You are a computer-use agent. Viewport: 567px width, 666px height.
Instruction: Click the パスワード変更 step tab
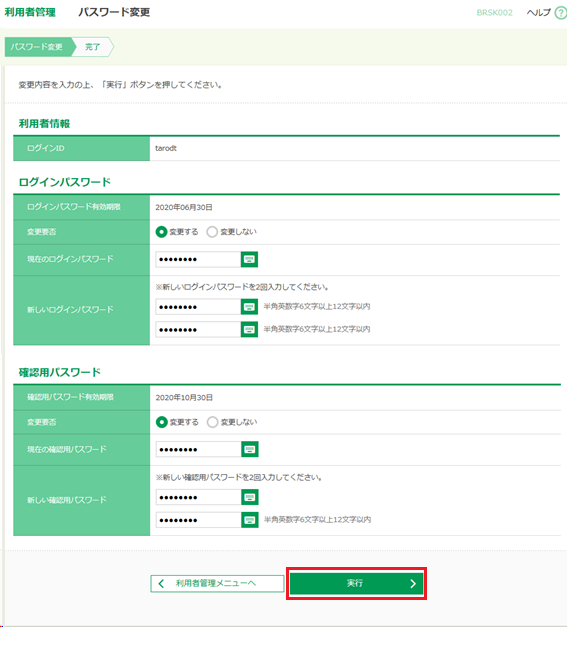(37, 47)
